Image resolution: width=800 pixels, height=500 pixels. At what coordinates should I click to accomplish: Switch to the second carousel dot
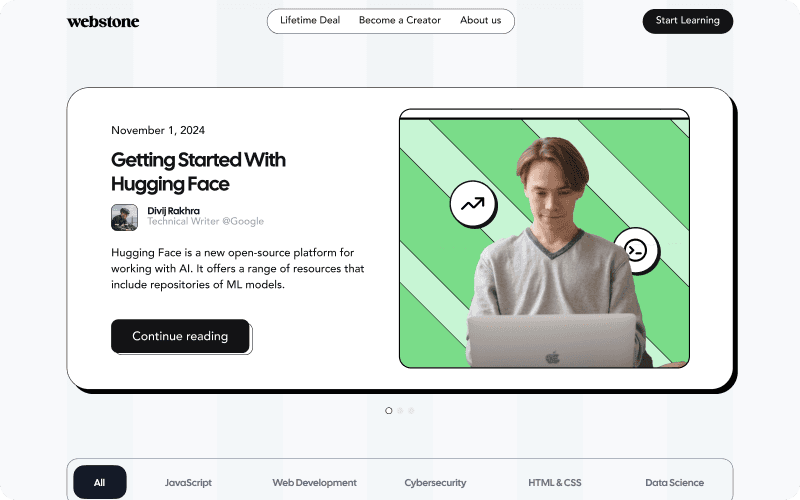click(400, 411)
